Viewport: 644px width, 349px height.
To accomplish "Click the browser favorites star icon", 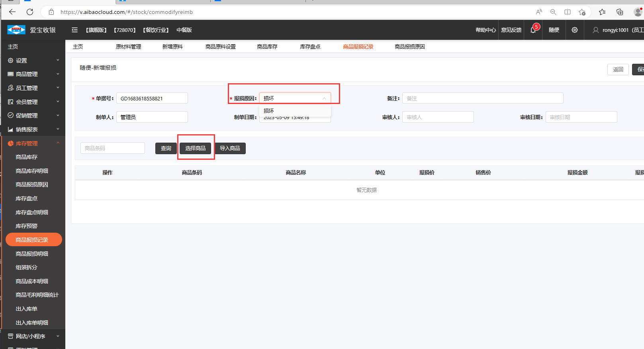I will [582, 12].
